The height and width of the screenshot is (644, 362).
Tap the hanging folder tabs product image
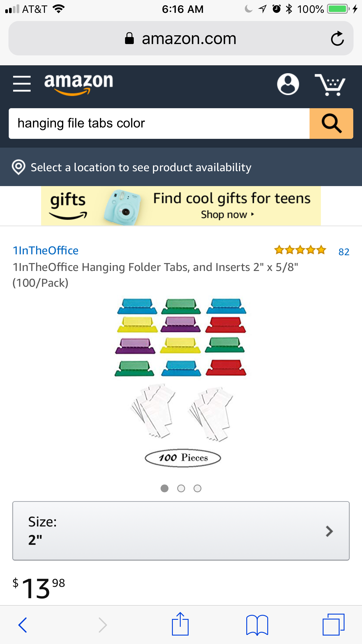point(181,379)
